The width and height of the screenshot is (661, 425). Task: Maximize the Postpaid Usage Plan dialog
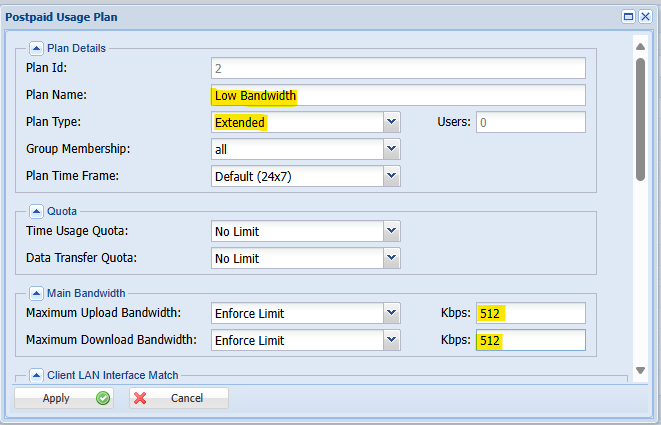coord(628,17)
